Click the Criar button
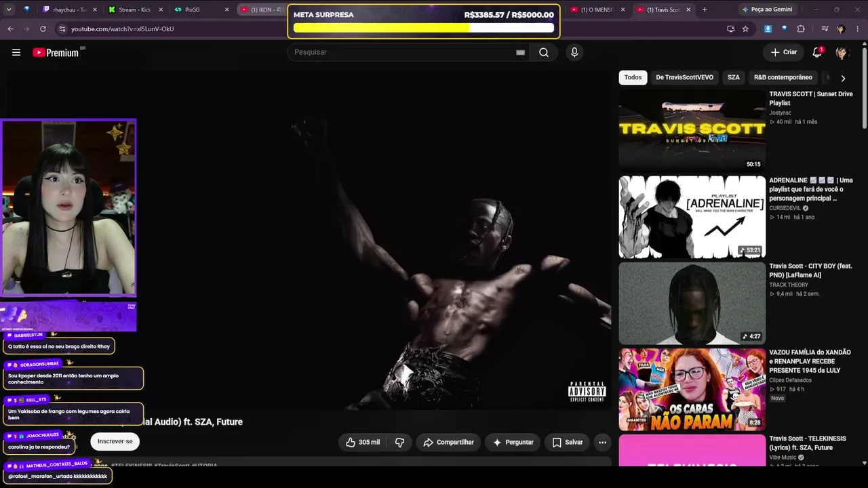 coord(784,52)
